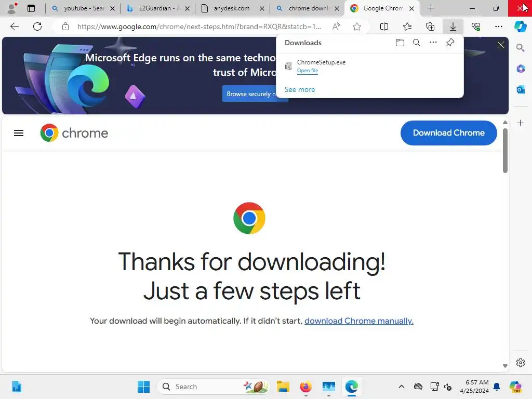
Task: Open Firefox from taskbar
Action: [x=305, y=387]
